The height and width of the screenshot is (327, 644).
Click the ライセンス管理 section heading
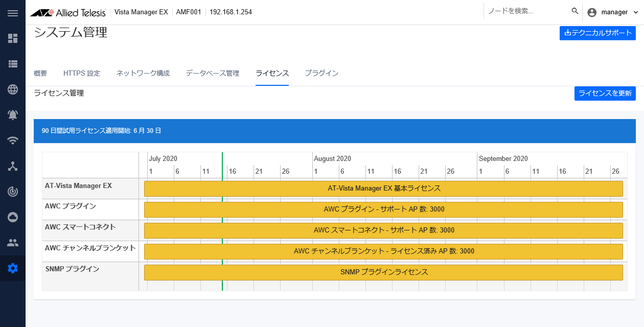click(x=59, y=93)
